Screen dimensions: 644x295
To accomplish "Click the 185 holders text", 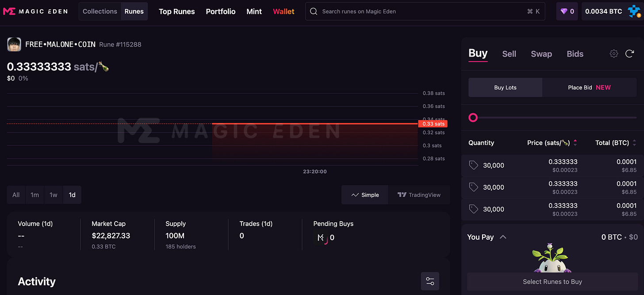I will 180,246.
